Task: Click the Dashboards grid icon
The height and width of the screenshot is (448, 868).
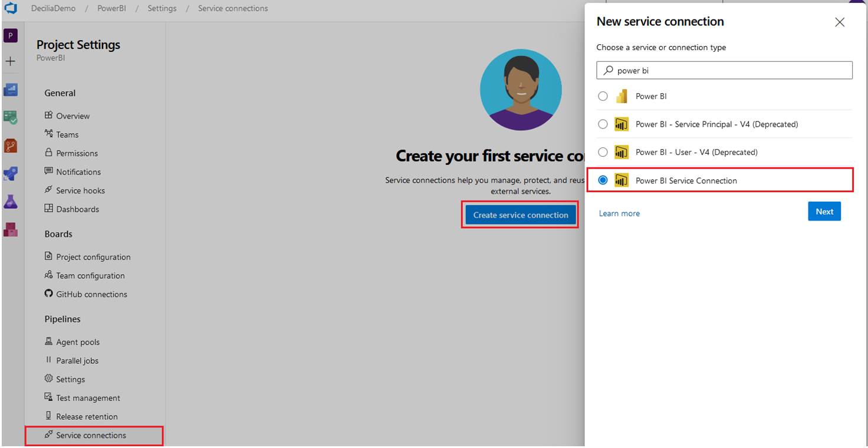Action: [x=49, y=208]
